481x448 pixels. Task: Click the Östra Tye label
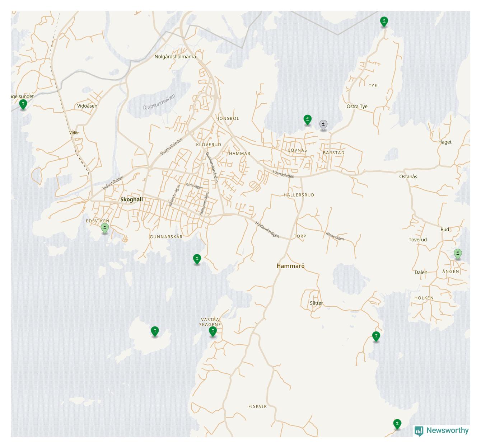(357, 106)
